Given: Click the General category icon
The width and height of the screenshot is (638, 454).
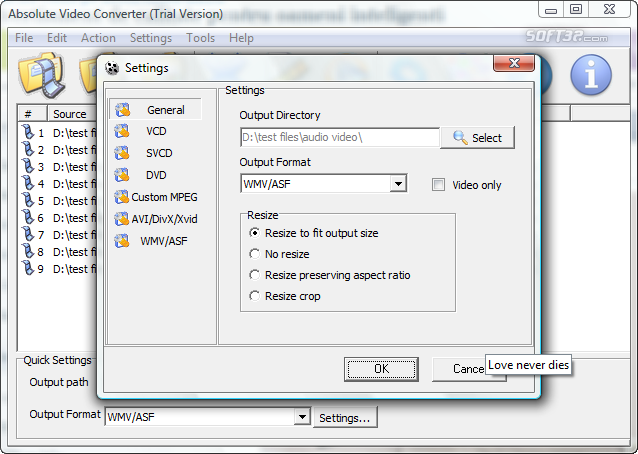Looking at the screenshot, I should point(122,110).
